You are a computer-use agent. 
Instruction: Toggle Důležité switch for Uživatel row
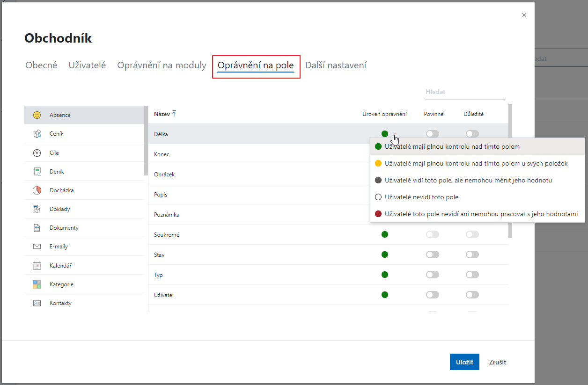click(x=472, y=295)
